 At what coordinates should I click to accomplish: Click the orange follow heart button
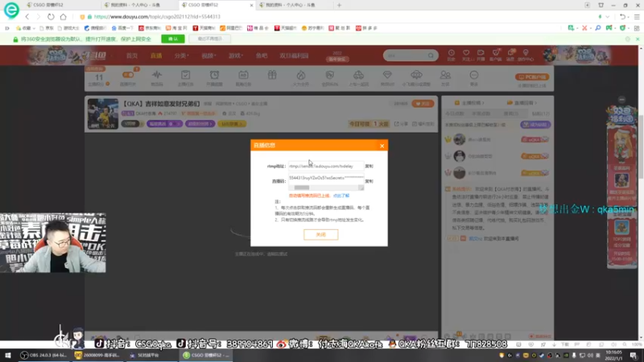point(423,104)
